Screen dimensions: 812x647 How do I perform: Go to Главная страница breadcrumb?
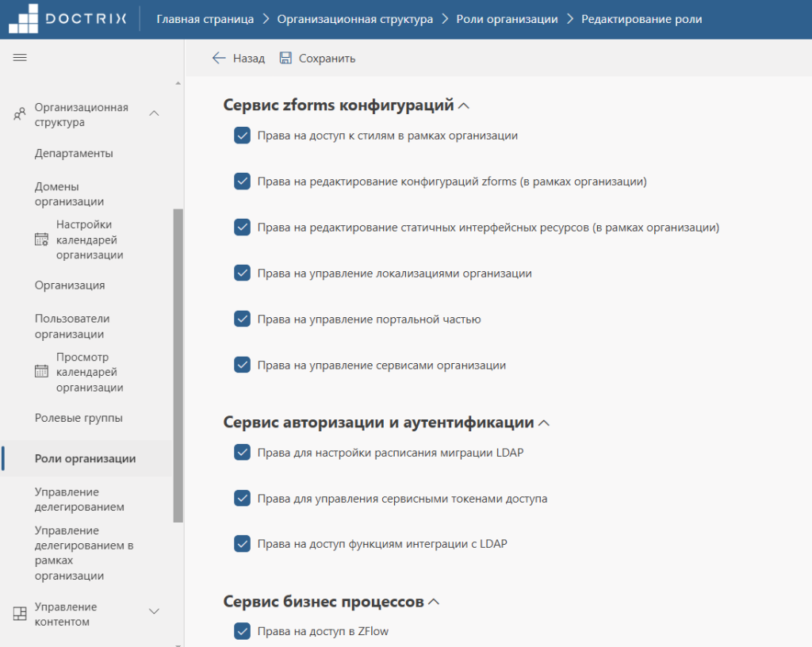[205, 19]
